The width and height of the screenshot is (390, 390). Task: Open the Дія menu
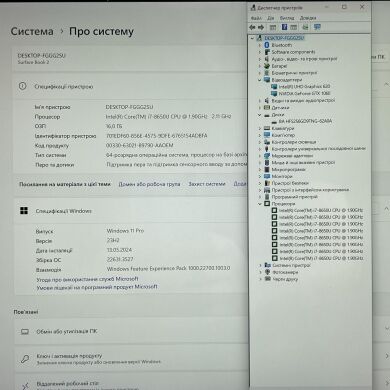point(271,18)
